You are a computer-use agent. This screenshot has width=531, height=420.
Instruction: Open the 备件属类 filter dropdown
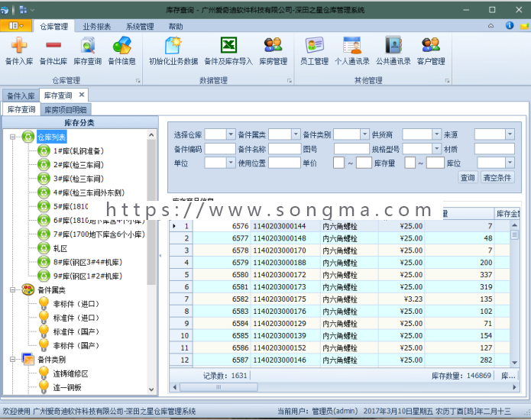point(296,134)
